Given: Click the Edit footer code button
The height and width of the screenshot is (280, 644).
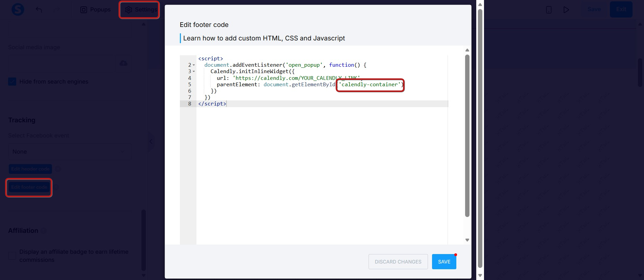Looking at the screenshot, I should pos(29,187).
